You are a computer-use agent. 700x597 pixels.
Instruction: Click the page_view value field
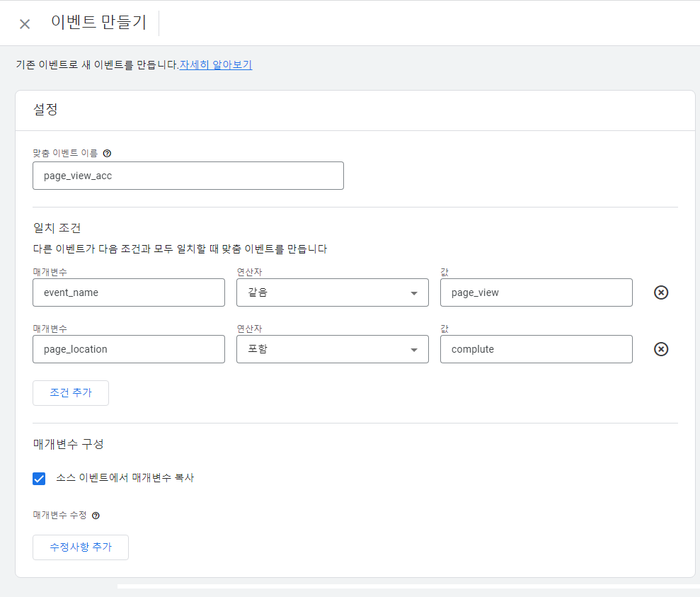pyautogui.click(x=536, y=292)
